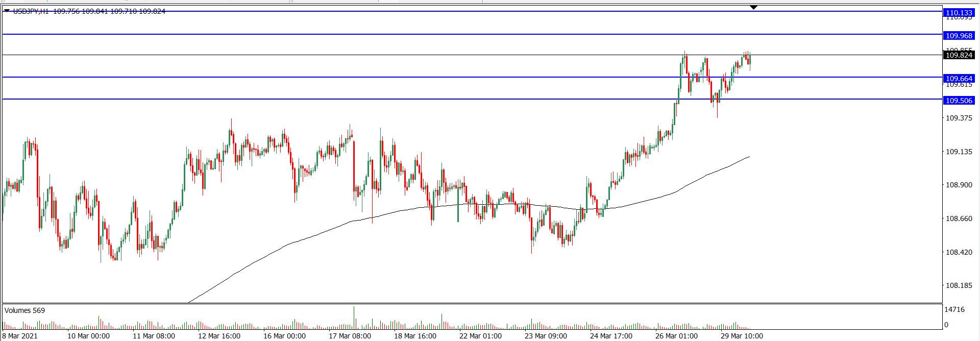Click the 22 Mar 01:00 time label
The height and width of the screenshot is (341, 980).
(480, 336)
